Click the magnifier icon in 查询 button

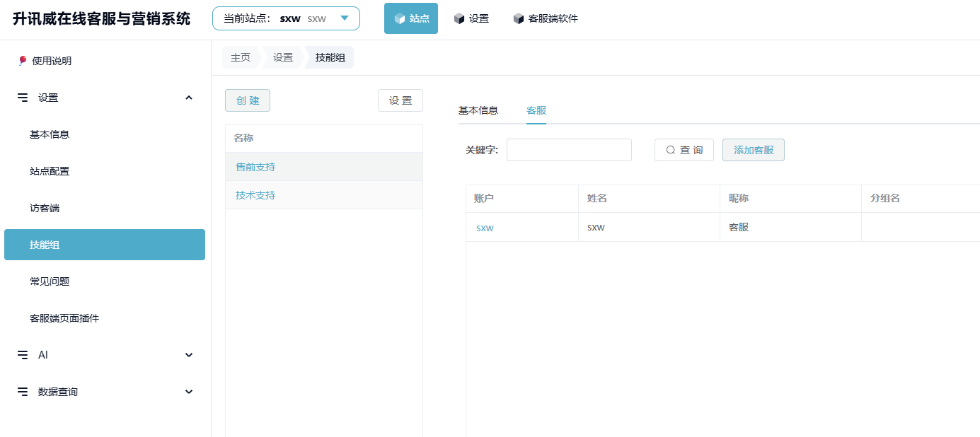670,150
